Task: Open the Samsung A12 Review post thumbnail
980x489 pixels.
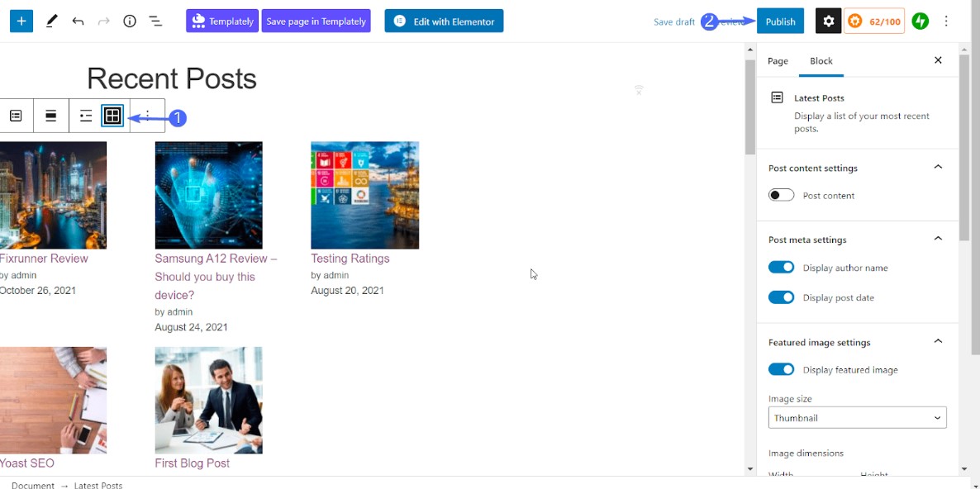Action: pos(208,195)
